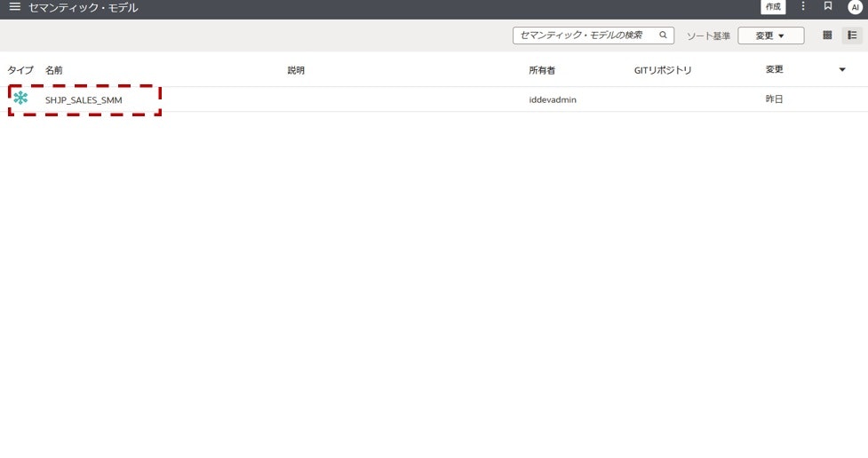Open the AI user profile avatar
The width and height of the screenshot is (868, 458).
[856, 7]
